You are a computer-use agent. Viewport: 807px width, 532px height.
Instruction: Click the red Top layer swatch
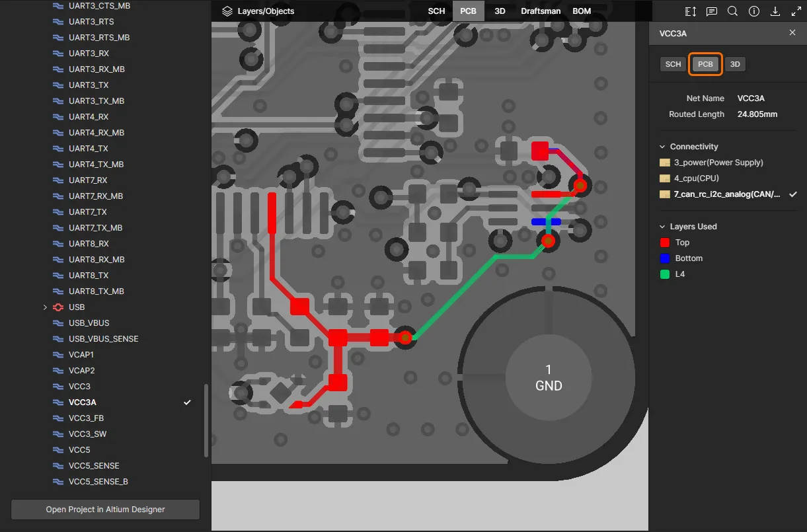(x=665, y=243)
